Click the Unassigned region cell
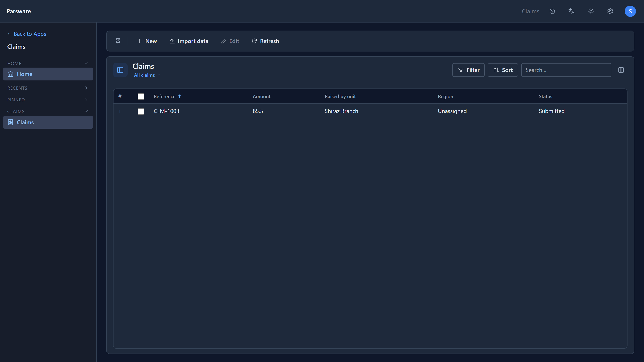Screen dimensions: 644x362 [452, 111]
